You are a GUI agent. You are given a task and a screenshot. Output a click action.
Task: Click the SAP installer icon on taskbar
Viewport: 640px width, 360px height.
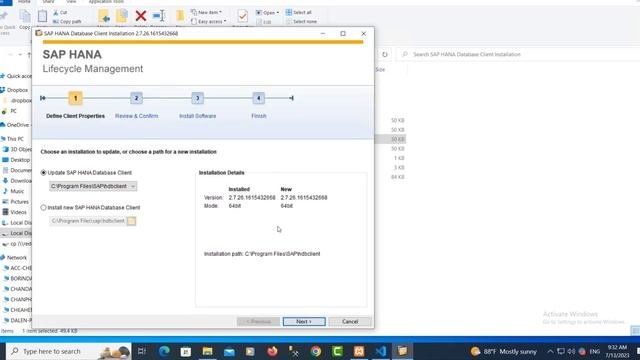(x=402, y=351)
